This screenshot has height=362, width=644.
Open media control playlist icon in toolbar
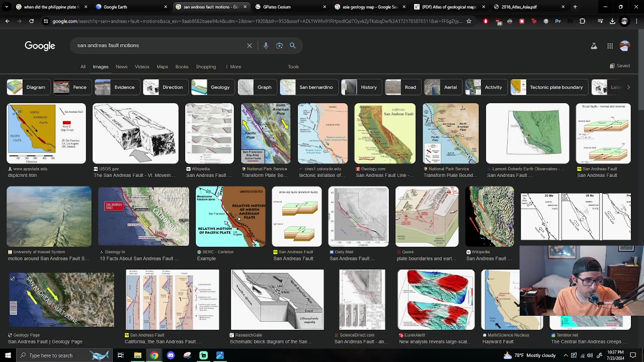pos(600,21)
